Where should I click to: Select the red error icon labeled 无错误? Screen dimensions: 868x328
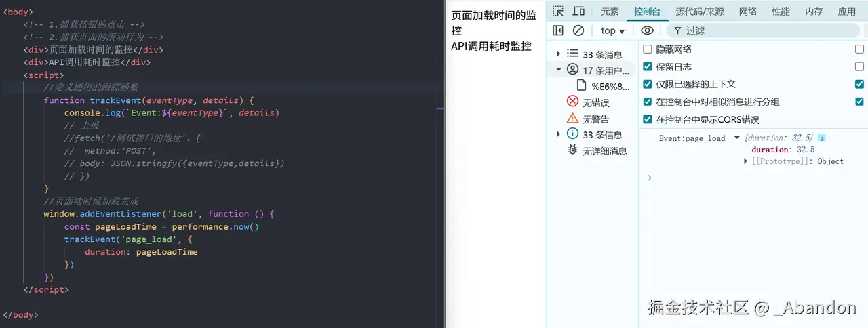(572, 102)
